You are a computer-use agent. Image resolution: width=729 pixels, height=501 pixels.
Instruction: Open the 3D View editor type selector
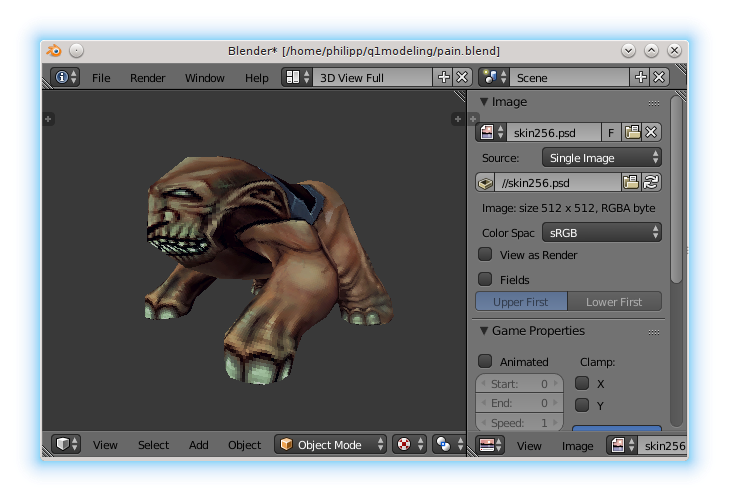[x=66, y=444]
